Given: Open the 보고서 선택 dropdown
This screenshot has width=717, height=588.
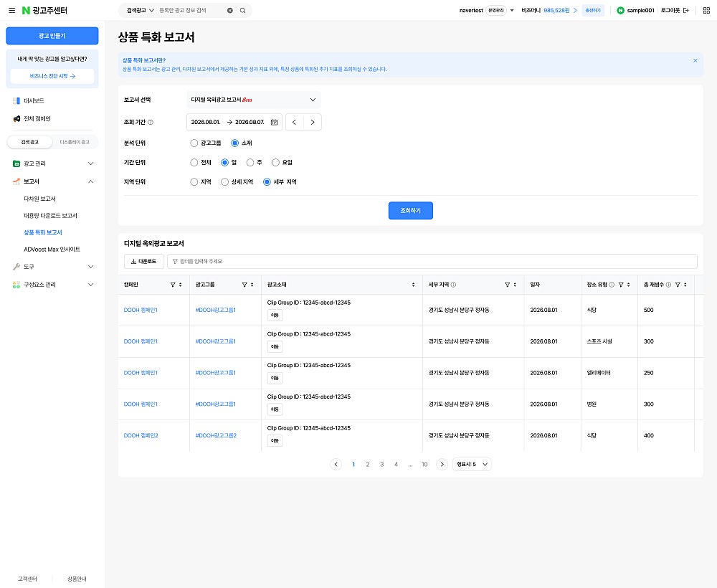Looking at the screenshot, I should point(253,100).
